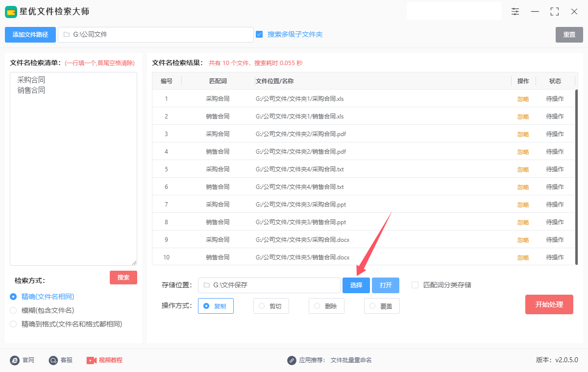
Task: Click the G:\文件保存 storage path field
Action: 269,285
